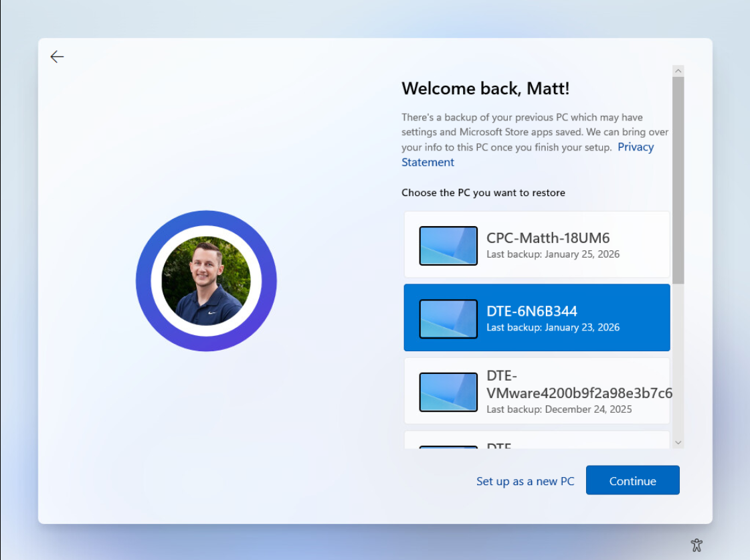
Task: Click the 'Welcome back, Matt!' heading
Action: coord(485,88)
